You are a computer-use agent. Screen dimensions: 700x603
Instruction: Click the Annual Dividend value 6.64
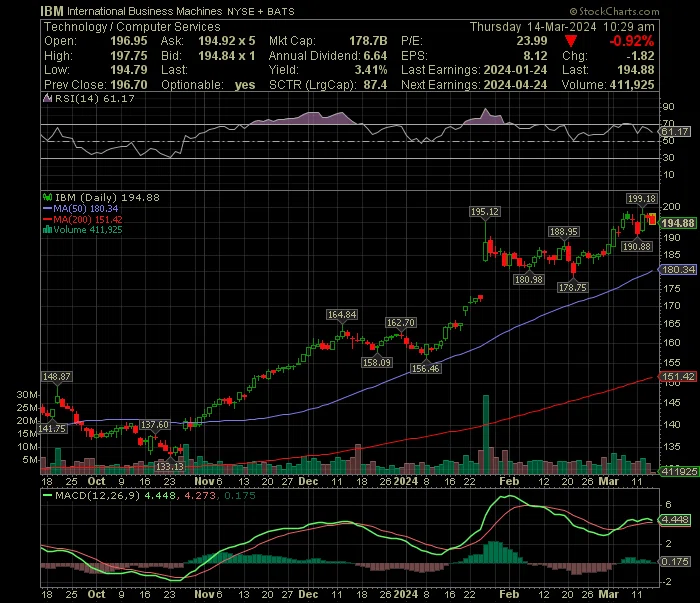click(375, 56)
